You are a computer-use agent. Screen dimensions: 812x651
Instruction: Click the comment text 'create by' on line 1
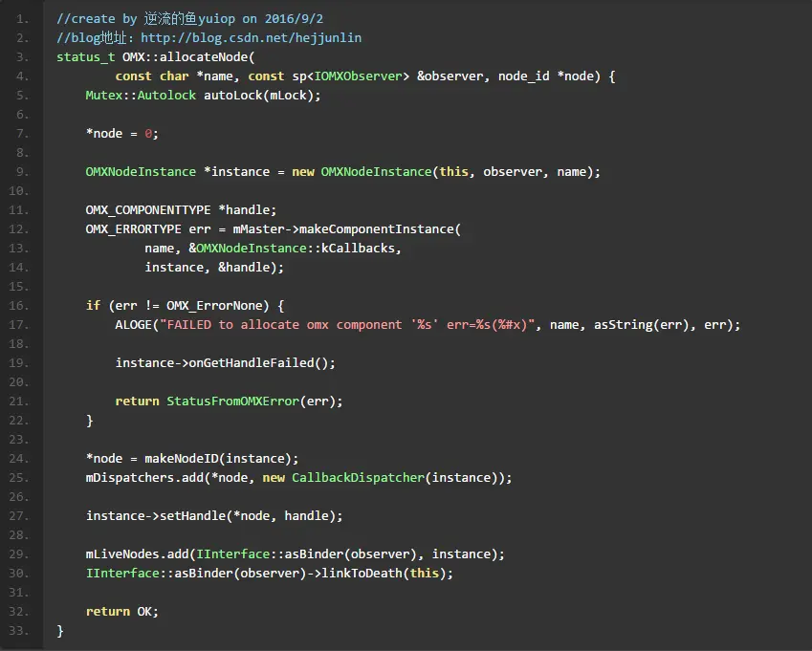coord(103,19)
